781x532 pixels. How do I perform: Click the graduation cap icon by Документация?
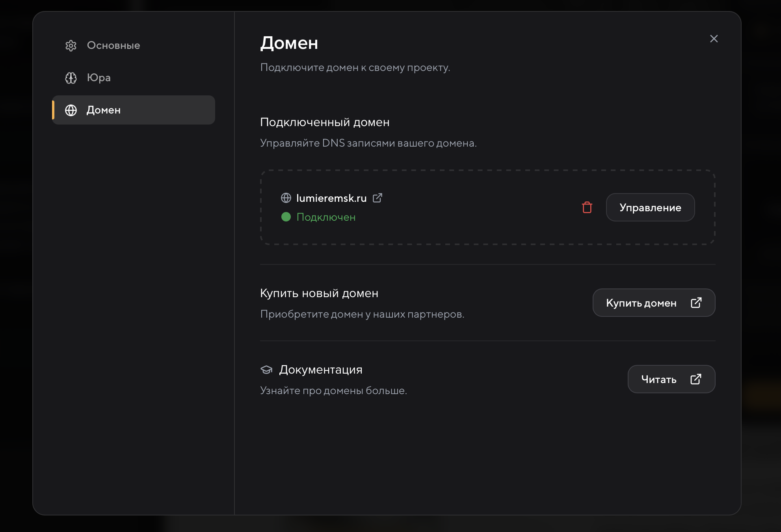(267, 370)
